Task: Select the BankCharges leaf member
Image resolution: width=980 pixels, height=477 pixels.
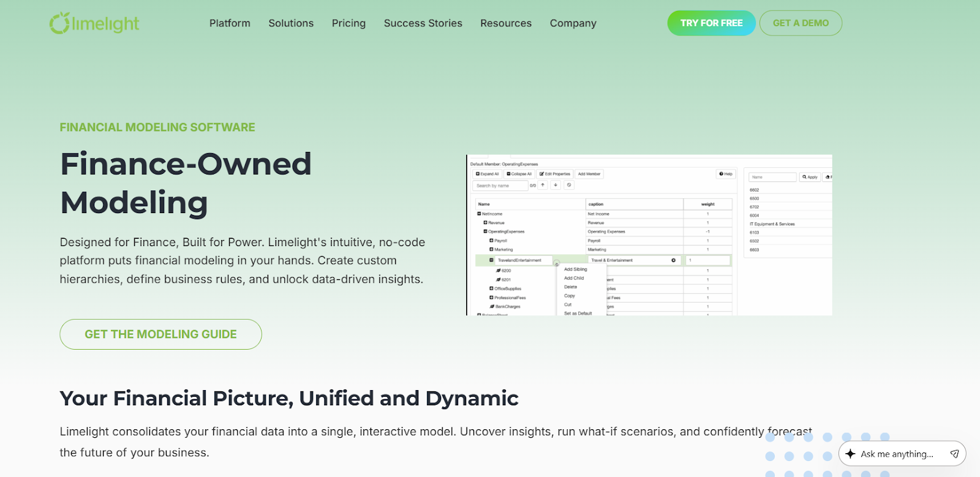Action: (x=505, y=307)
